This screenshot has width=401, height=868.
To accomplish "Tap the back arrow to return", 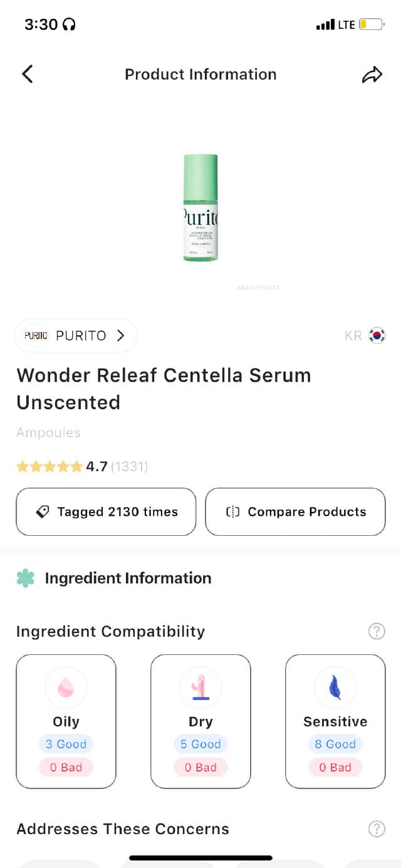I will (27, 73).
